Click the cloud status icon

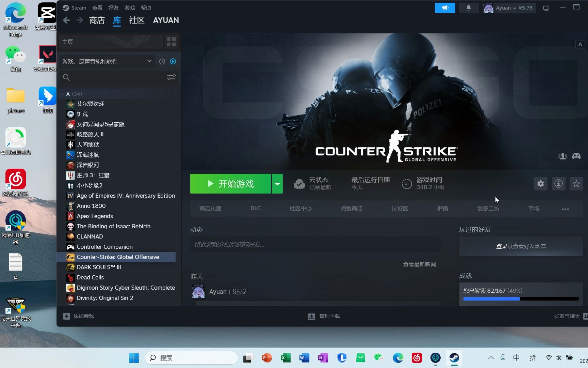(299, 184)
